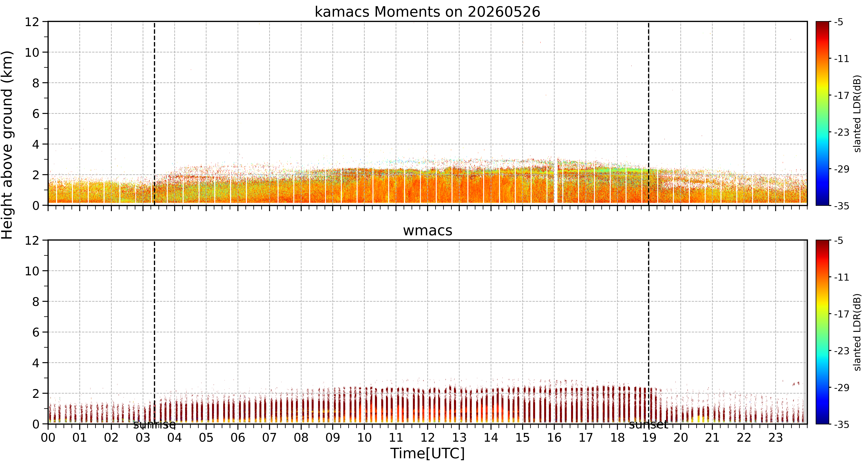
Task: Click y-axis tick "6" of kamacs panel
Action: point(36,114)
